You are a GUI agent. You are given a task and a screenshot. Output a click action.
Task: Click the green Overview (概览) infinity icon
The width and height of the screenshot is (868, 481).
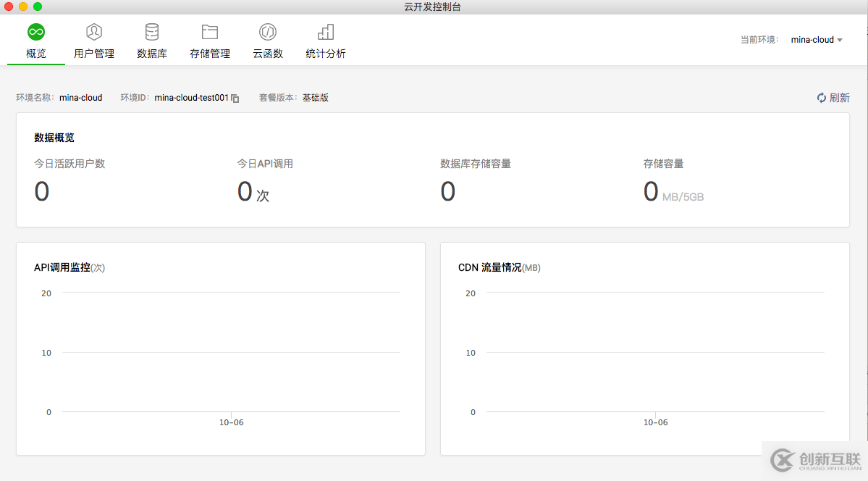(x=36, y=32)
